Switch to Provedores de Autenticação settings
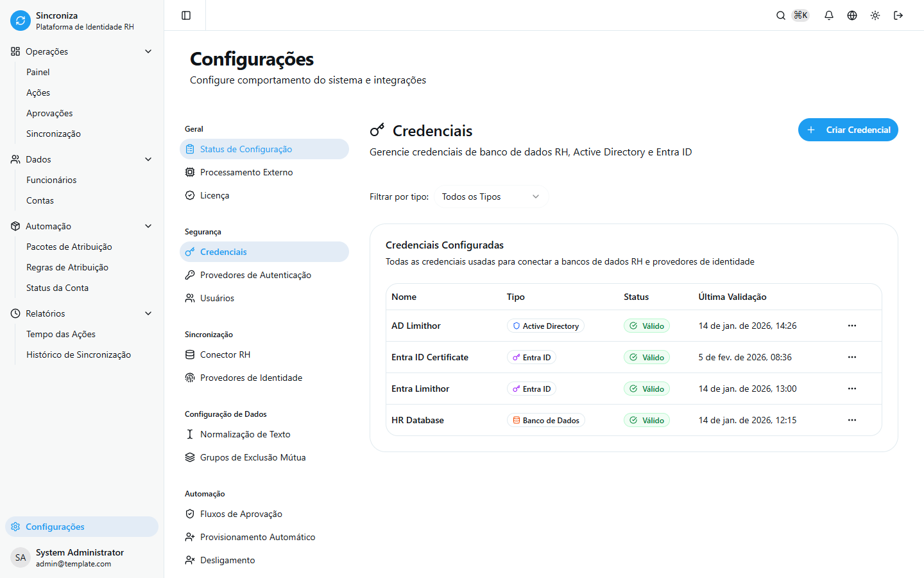924x578 pixels. pos(255,274)
